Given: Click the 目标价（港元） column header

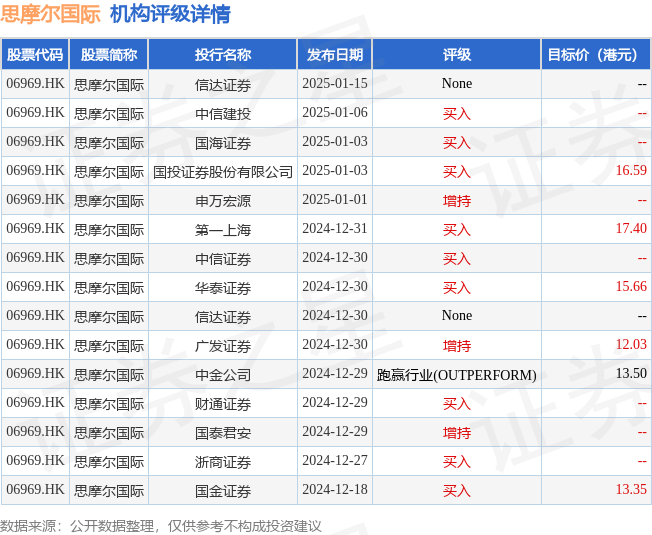Looking at the screenshot, I should click(596, 54).
